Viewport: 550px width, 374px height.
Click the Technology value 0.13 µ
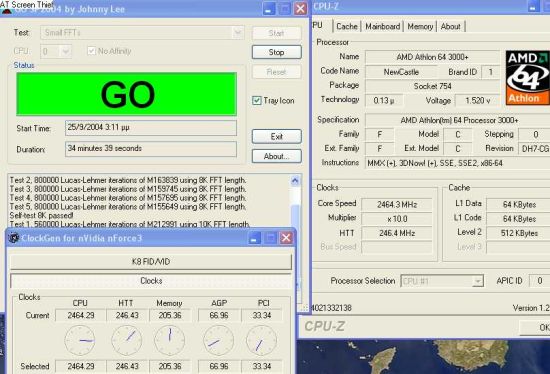[384, 101]
